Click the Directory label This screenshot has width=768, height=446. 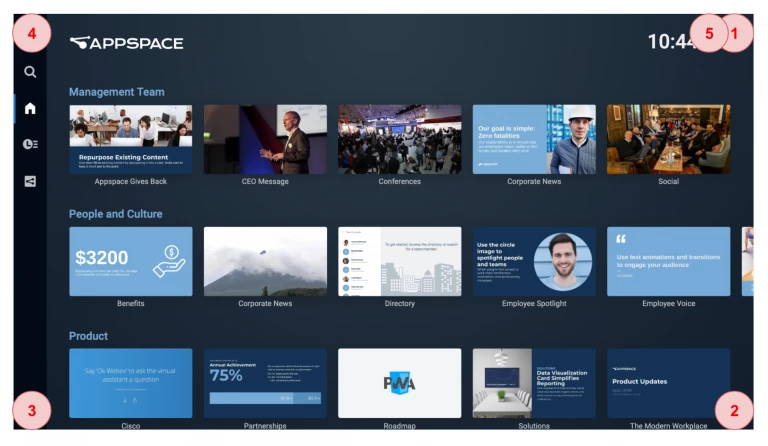click(400, 304)
